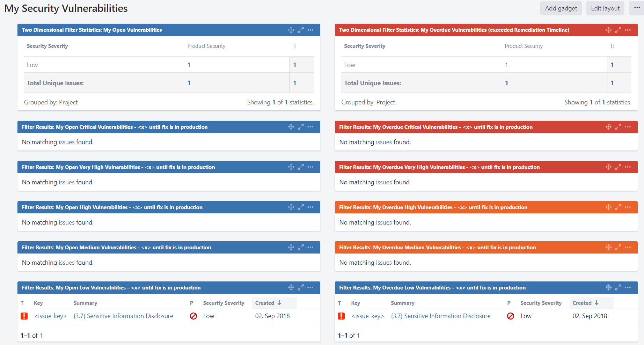Image resolution: width=644 pixels, height=345 pixels.
Task: Open the gadget menu on My Overdue Very High Vulnerabilities
Action: [x=628, y=167]
